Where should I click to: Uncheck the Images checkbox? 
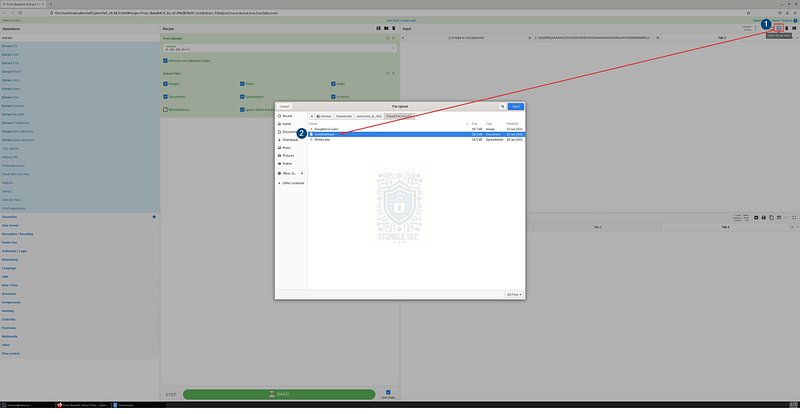165,84
